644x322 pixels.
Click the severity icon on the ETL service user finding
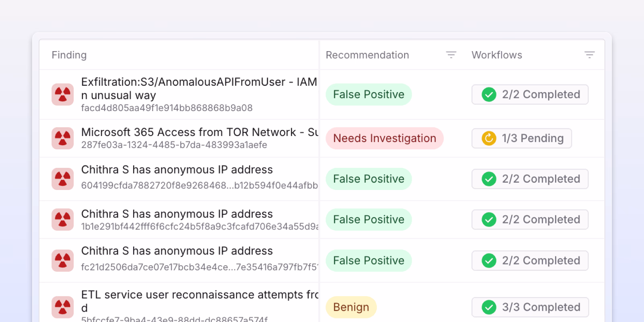(x=62, y=307)
